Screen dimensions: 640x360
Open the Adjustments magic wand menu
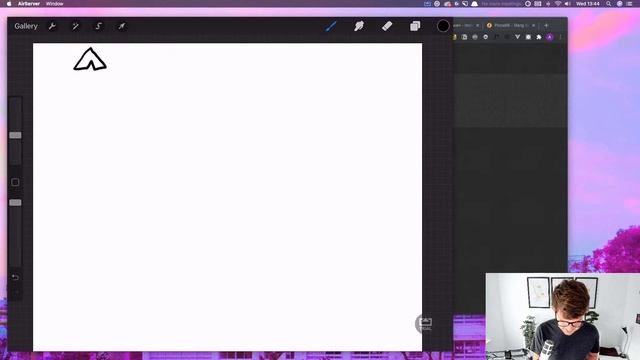coord(76,26)
